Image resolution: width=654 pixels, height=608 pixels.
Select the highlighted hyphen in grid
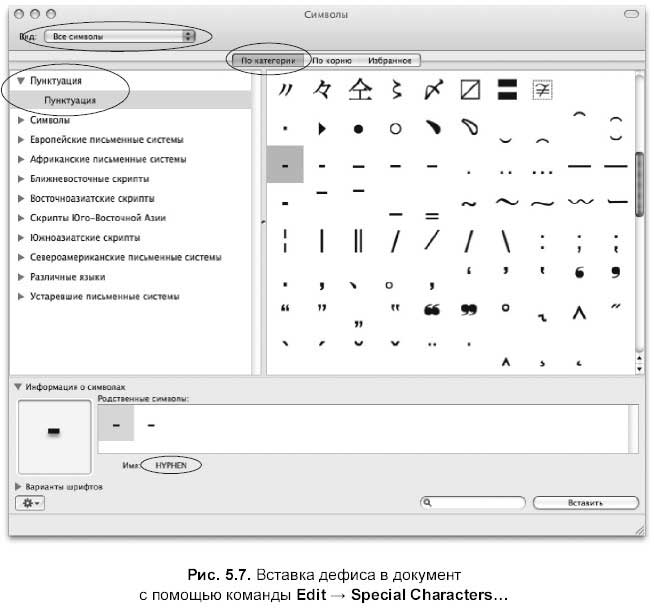pos(285,165)
